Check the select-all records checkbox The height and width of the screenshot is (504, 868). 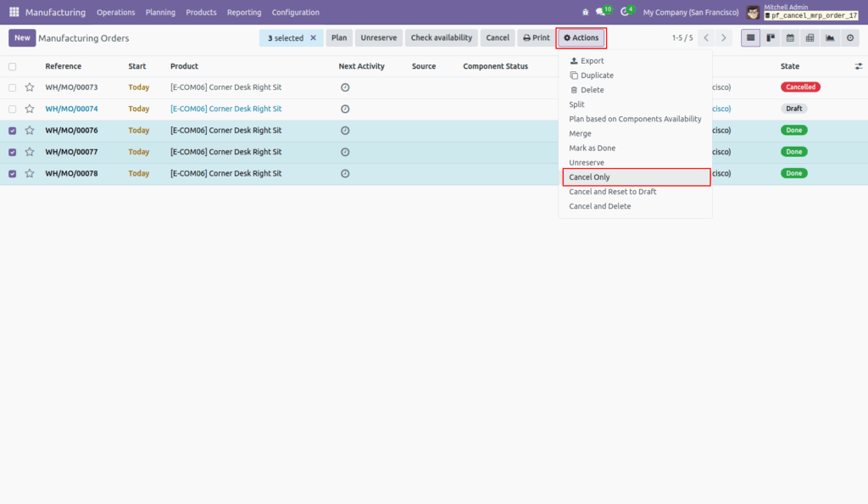click(11, 65)
